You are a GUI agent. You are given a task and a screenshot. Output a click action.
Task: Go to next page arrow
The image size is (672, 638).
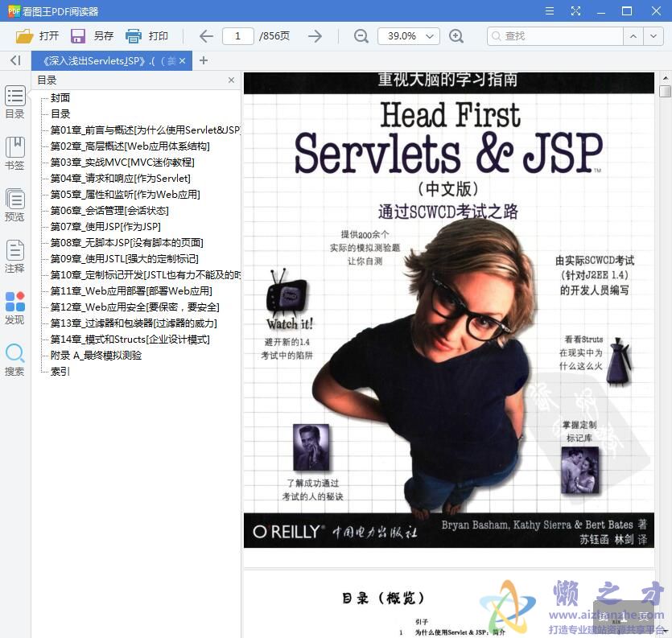[315, 36]
